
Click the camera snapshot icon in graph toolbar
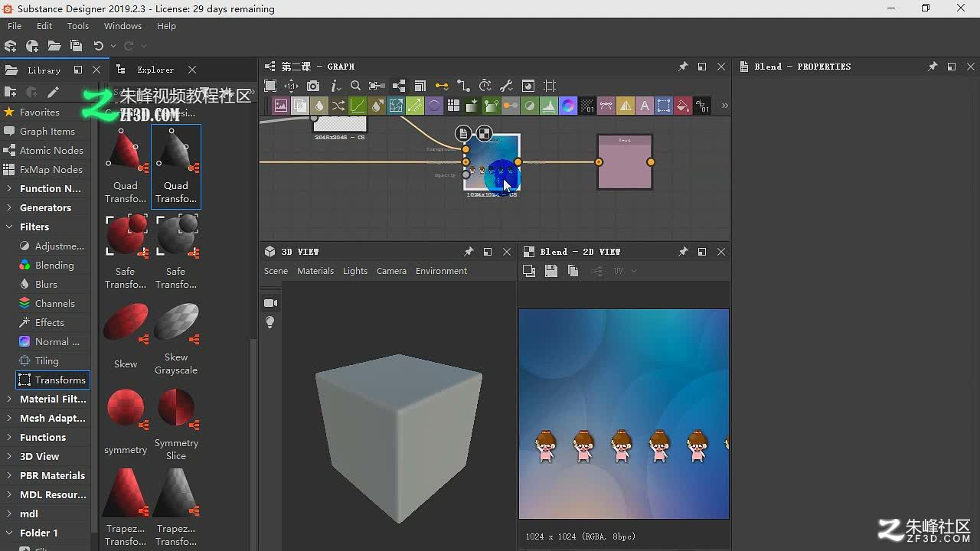(313, 86)
